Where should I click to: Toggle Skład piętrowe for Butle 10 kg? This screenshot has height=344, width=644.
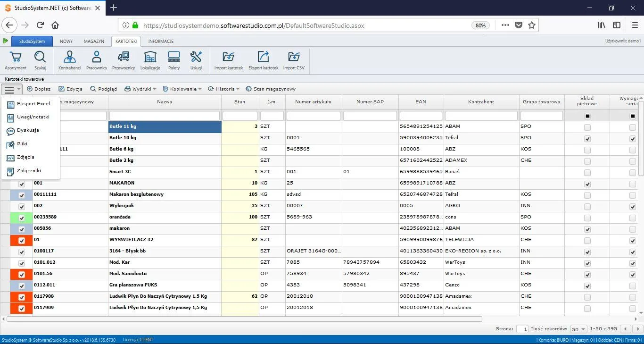pyautogui.click(x=587, y=139)
